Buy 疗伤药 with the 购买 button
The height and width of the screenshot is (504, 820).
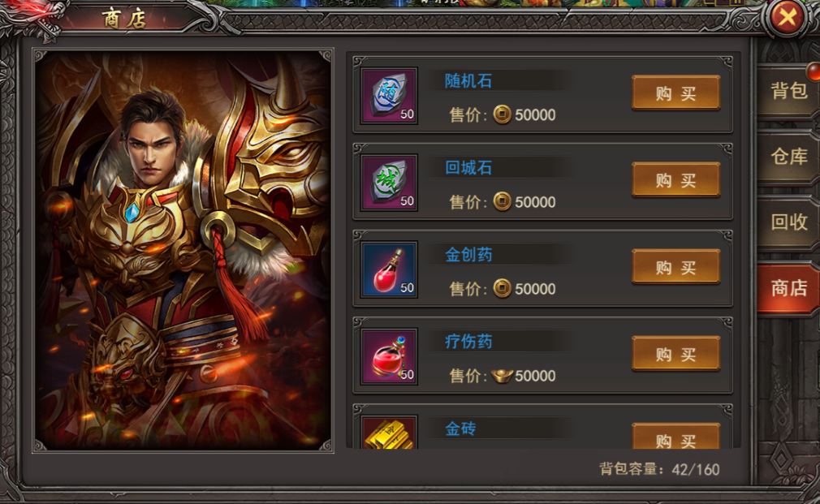click(675, 354)
